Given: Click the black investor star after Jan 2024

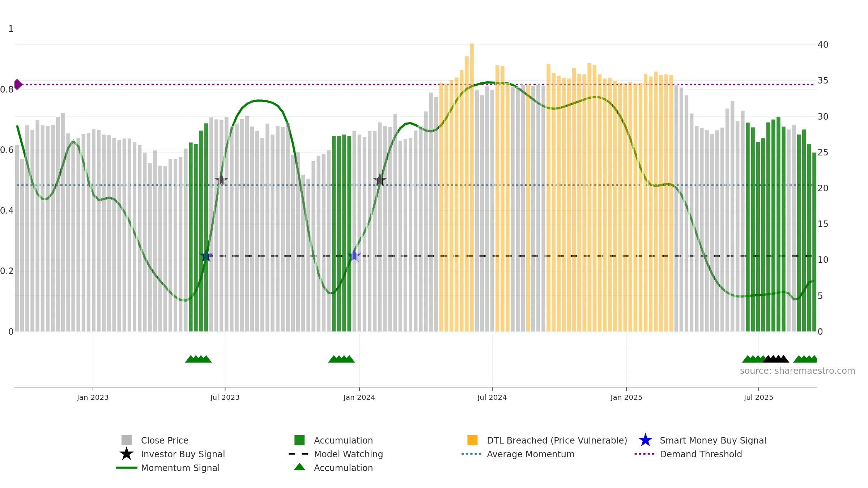Looking at the screenshot, I should click(x=380, y=180).
